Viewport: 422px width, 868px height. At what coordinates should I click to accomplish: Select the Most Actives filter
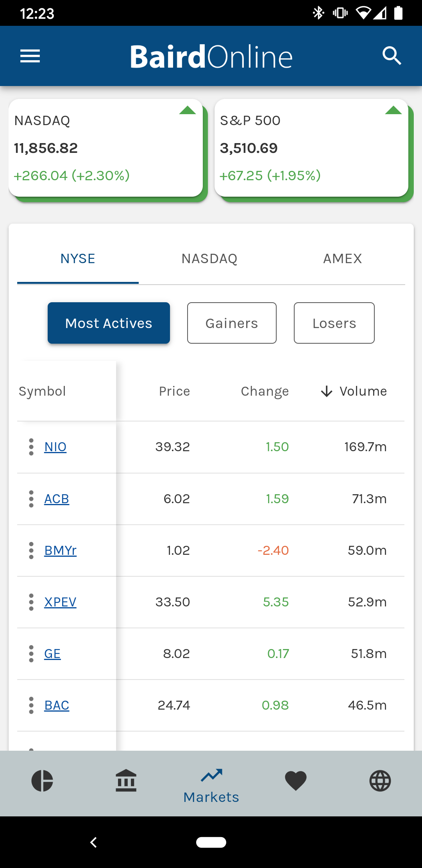coord(109,323)
